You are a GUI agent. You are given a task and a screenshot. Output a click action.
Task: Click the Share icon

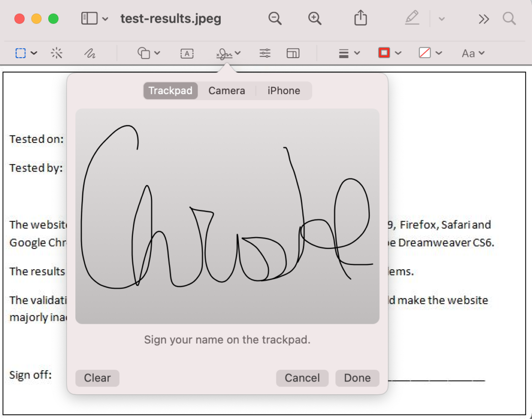pyautogui.click(x=360, y=18)
